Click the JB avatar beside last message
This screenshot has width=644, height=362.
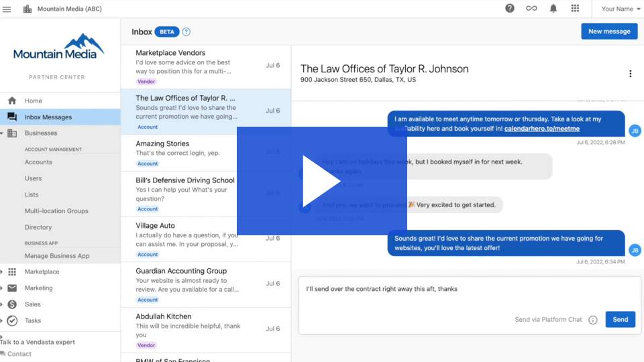(x=635, y=250)
